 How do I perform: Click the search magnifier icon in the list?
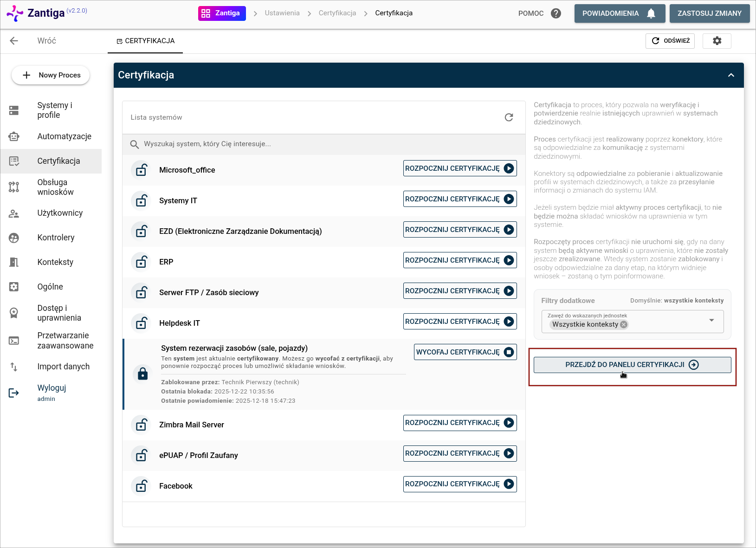[x=135, y=144]
